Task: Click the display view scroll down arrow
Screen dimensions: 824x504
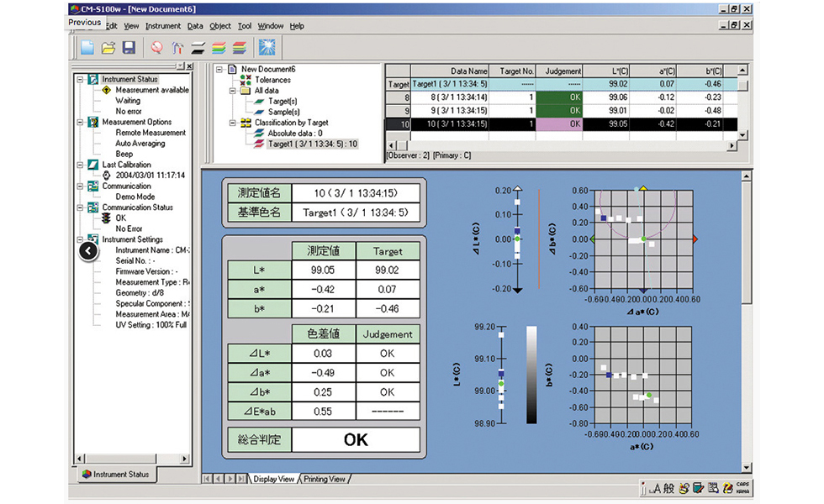Action: [747, 467]
